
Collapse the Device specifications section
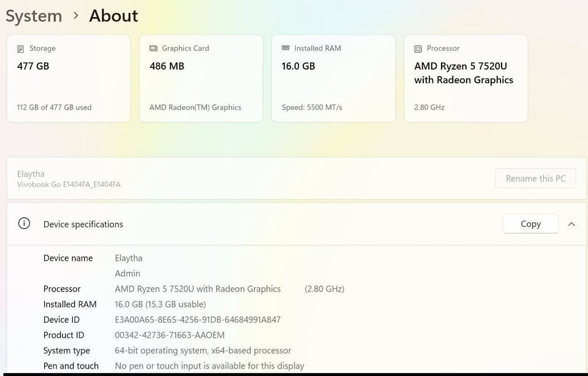pos(571,224)
